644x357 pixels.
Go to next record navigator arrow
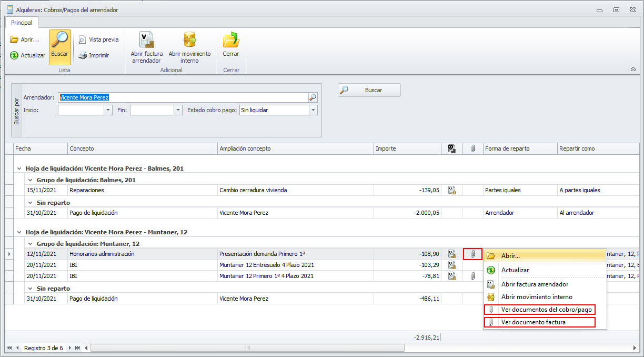point(70,348)
